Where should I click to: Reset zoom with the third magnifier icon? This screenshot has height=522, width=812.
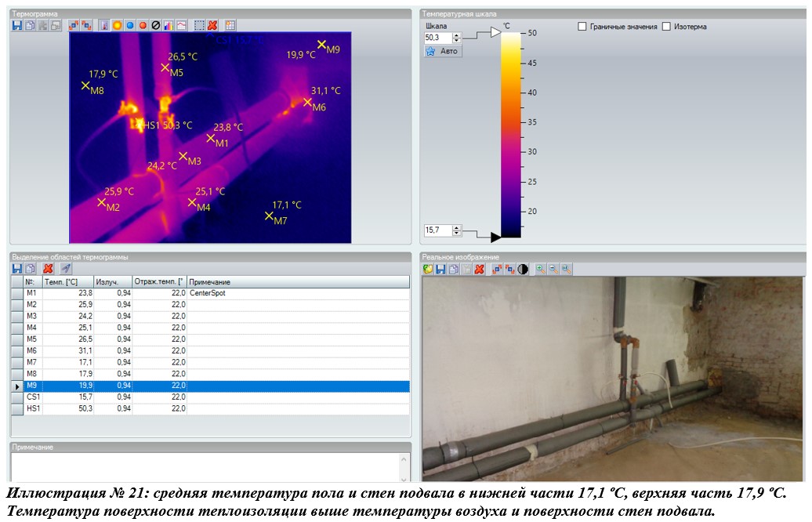567,269
